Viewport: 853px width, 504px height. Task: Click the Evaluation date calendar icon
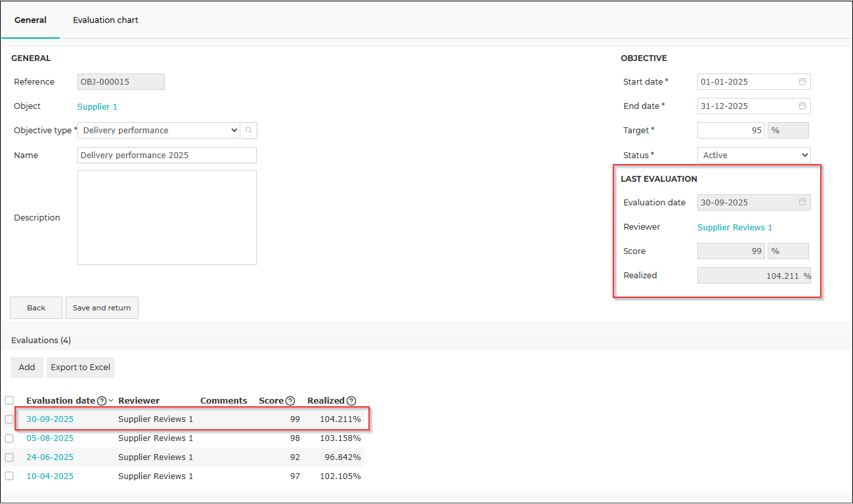[802, 203]
